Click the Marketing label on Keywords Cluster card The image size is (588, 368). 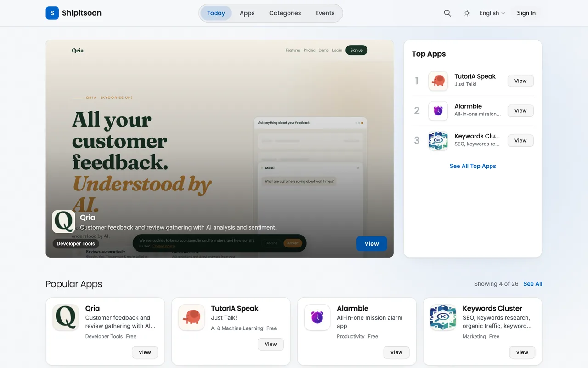474,336
